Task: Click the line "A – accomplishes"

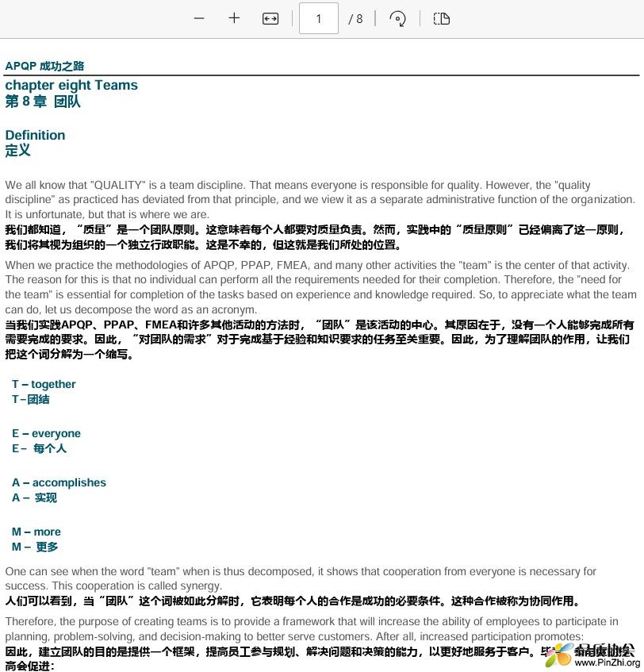Action: (59, 482)
